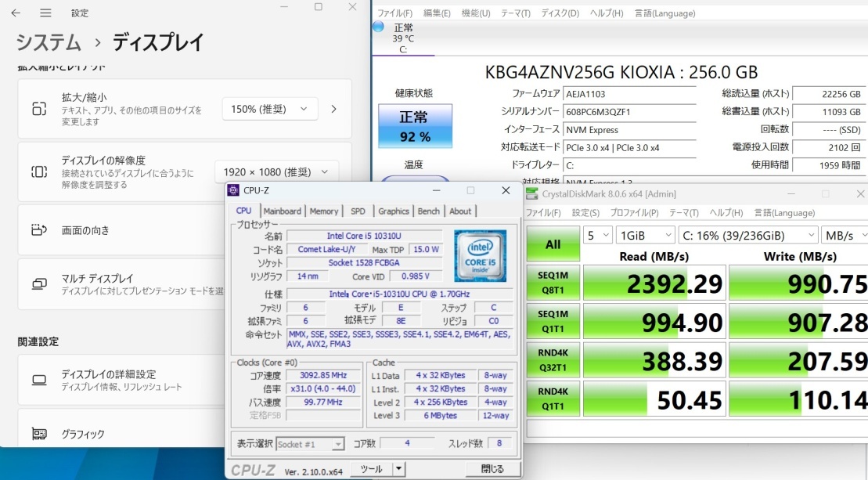Switch to the Graphics tab in CPU-Z
Image resolution: width=868 pixels, height=480 pixels.
pyautogui.click(x=394, y=211)
